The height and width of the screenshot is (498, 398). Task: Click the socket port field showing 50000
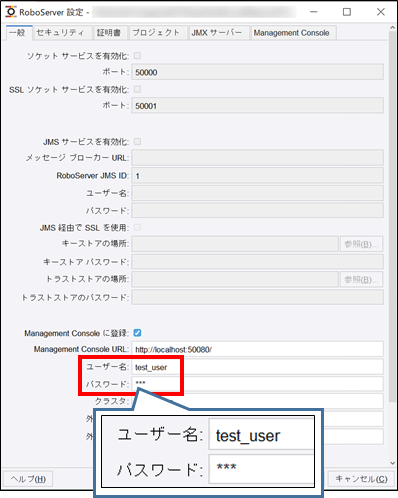[x=257, y=72]
